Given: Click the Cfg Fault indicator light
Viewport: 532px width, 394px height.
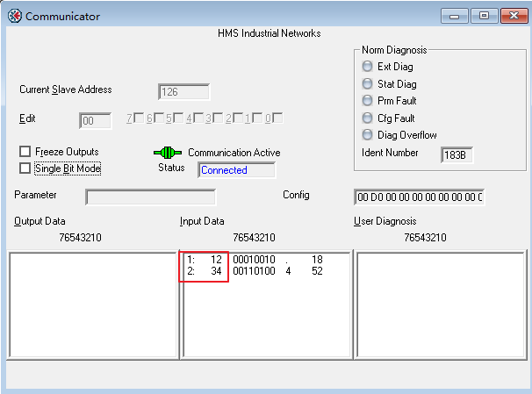Looking at the screenshot, I should [x=367, y=118].
